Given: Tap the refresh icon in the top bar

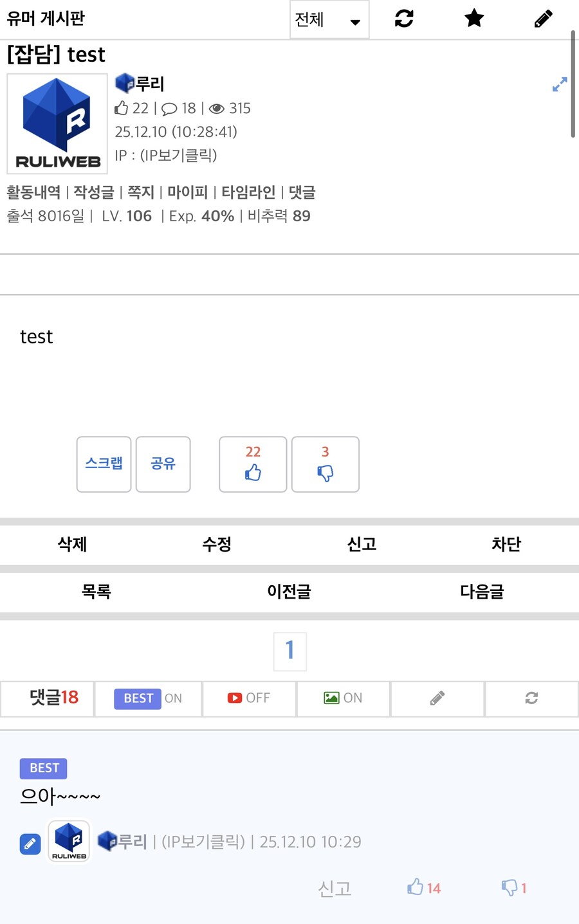Looking at the screenshot, I should (403, 19).
